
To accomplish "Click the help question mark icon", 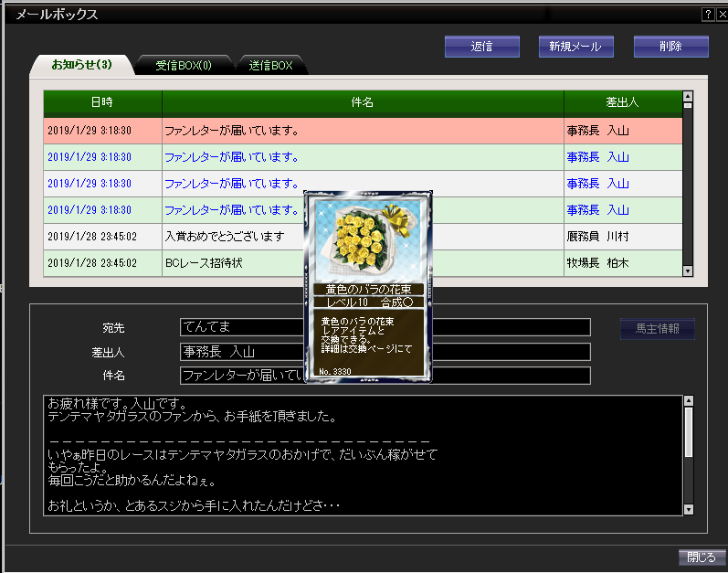I will (x=708, y=15).
